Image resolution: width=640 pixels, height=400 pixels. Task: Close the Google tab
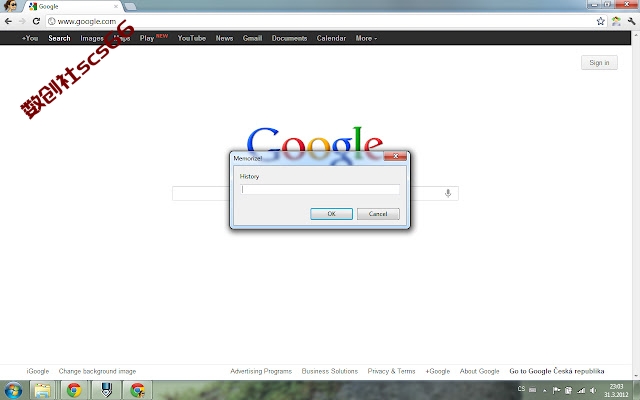116,7
